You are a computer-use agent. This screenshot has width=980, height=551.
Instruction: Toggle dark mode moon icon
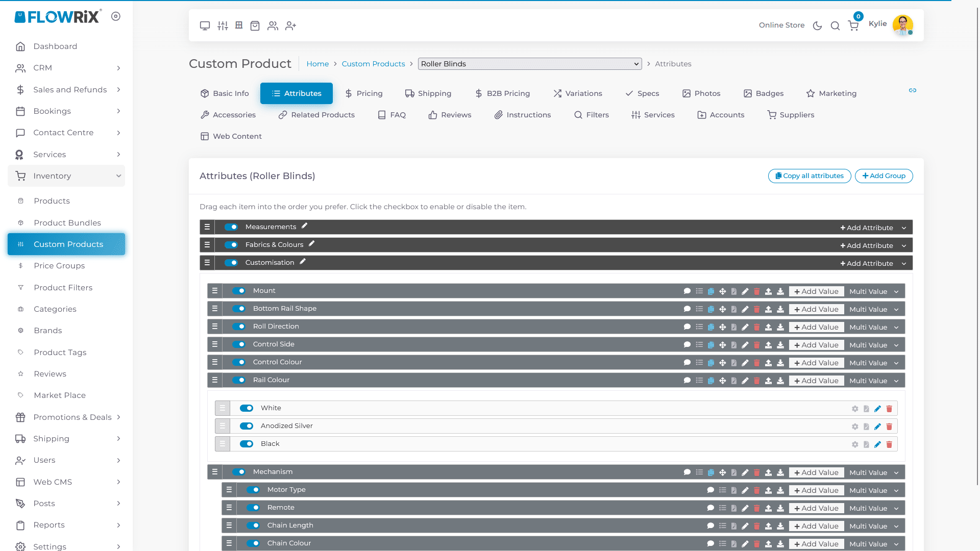(817, 26)
